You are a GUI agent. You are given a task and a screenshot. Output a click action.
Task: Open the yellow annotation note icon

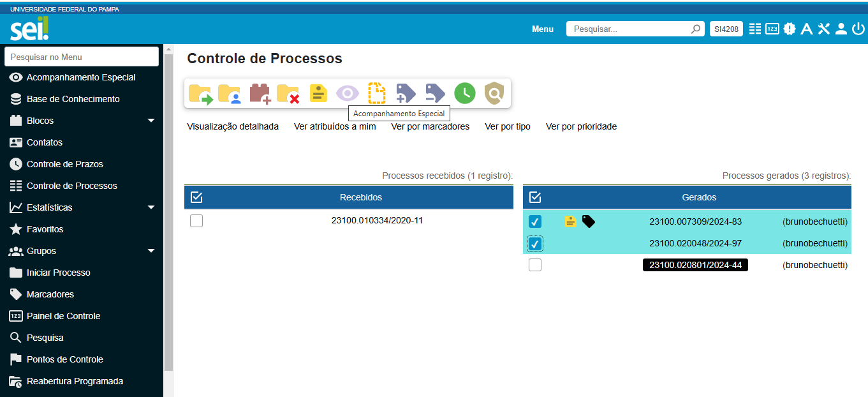[x=318, y=94]
